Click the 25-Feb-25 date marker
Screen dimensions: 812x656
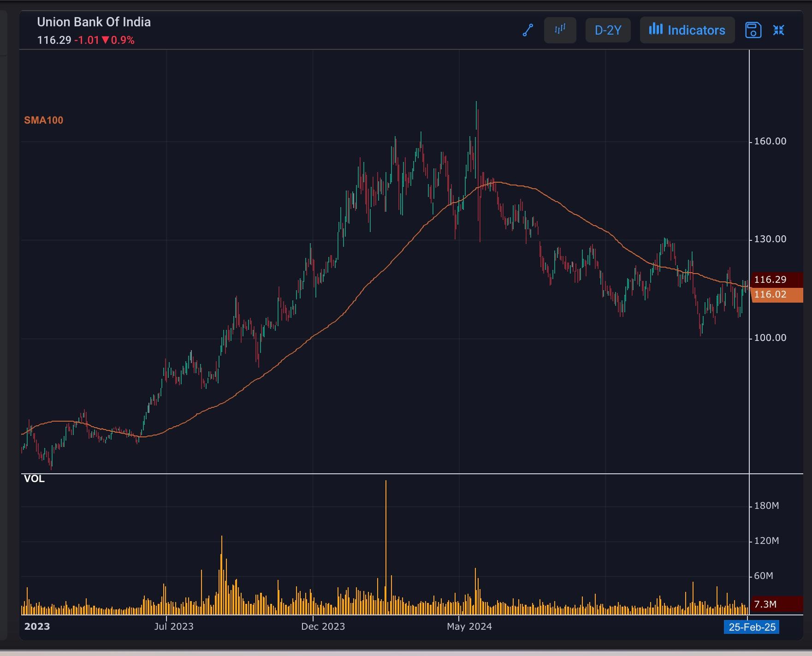point(752,627)
